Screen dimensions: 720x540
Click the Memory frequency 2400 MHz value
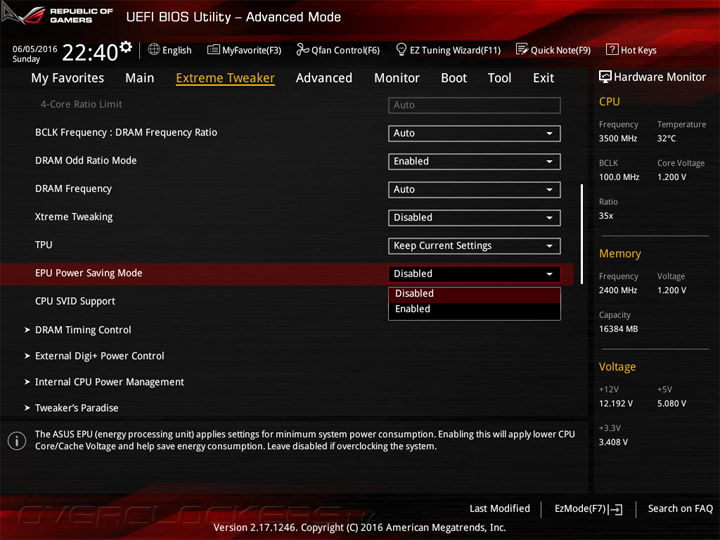[618, 291]
